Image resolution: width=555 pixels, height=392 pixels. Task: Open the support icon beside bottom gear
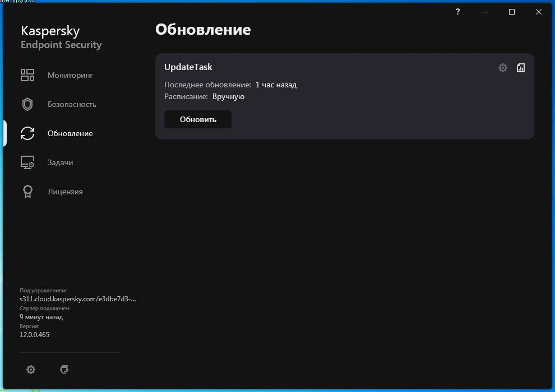click(x=64, y=370)
